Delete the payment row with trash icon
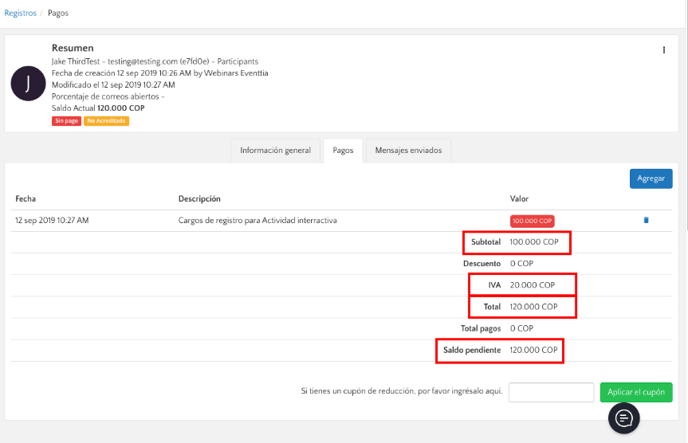Image resolution: width=688 pixels, height=443 pixels. tap(646, 220)
